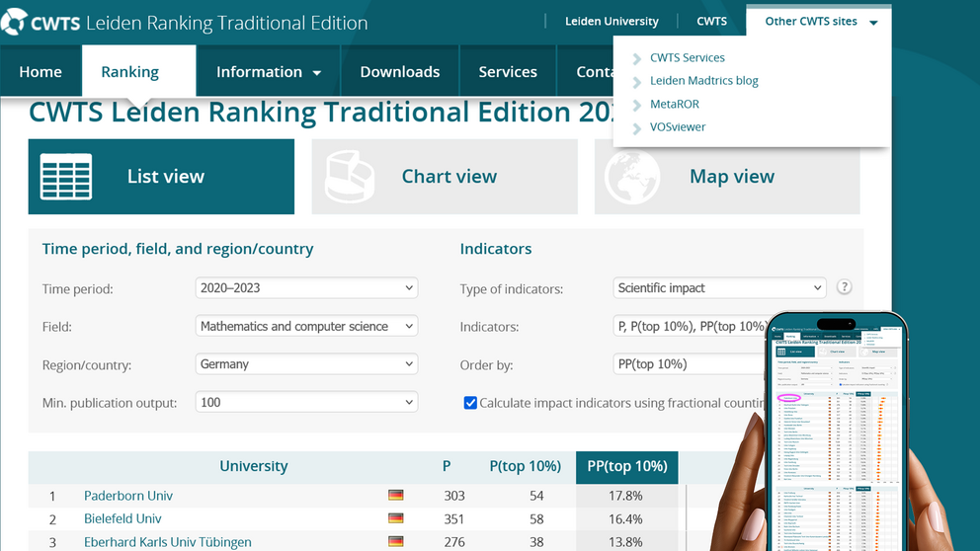
Task: Click the phone mockup screen image
Action: (836, 434)
